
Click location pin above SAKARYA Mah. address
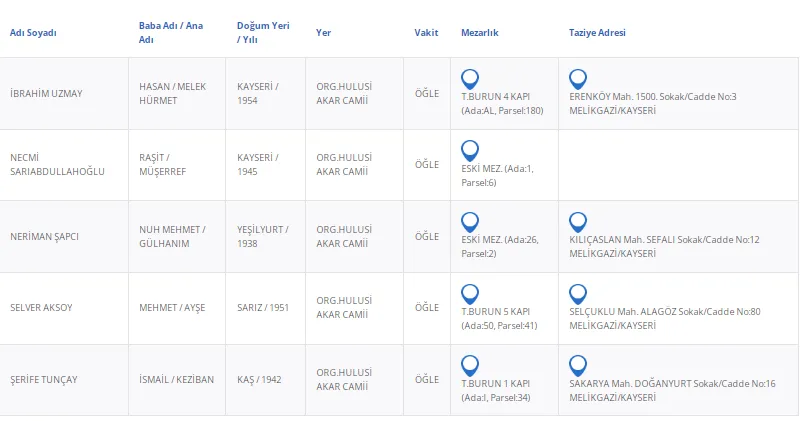pyautogui.click(x=577, y=364)
